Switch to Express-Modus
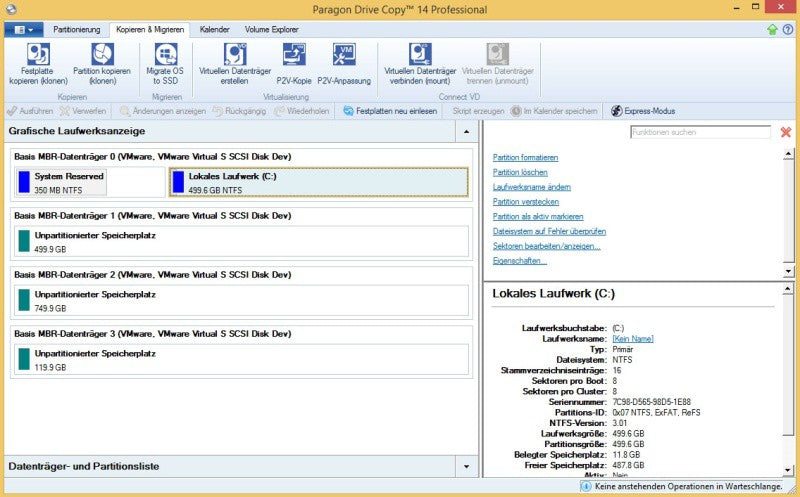This screenshot has width=800, height=497. pos(643,111)
